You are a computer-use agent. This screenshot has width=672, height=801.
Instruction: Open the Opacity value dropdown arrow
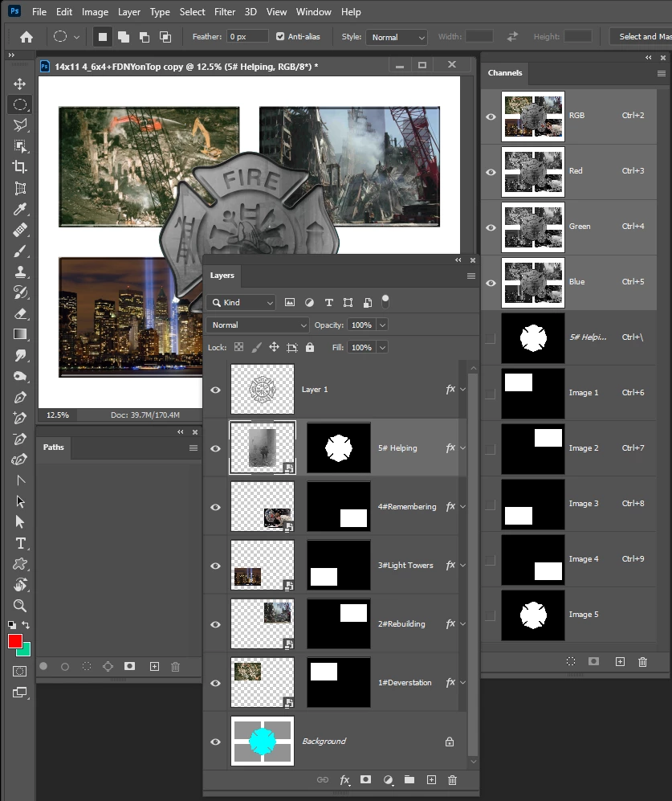pos(382,325)
